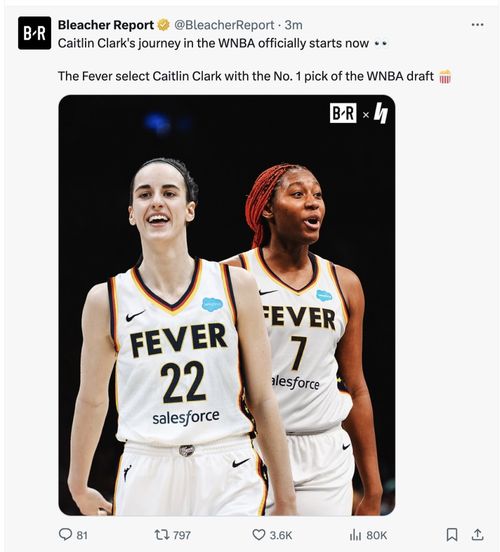Viewport: 500px width, 552px height.
Task: Click the 80K views count
Action: pos(376,535)
